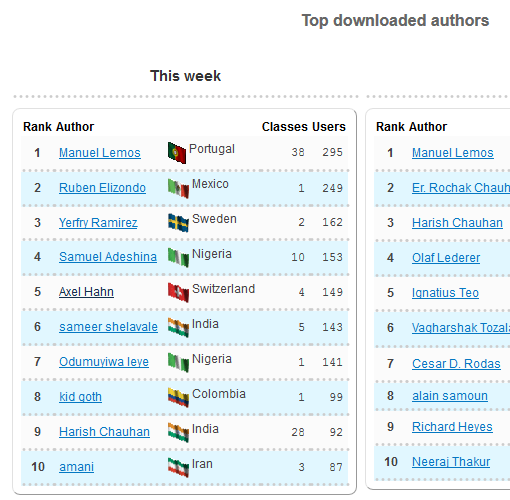Open Manuel Lemos profile in This week list

pyautogui.click(x=100, y=153)
